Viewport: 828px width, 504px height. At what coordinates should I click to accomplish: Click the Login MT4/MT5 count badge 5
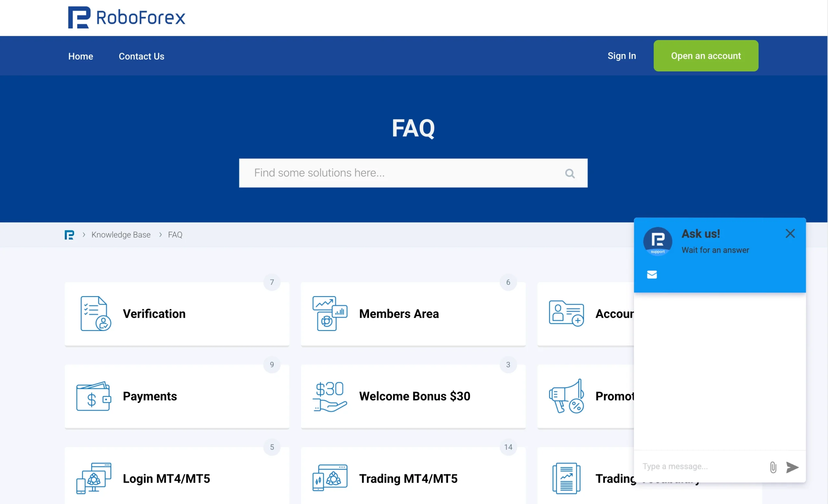[272, 447]
